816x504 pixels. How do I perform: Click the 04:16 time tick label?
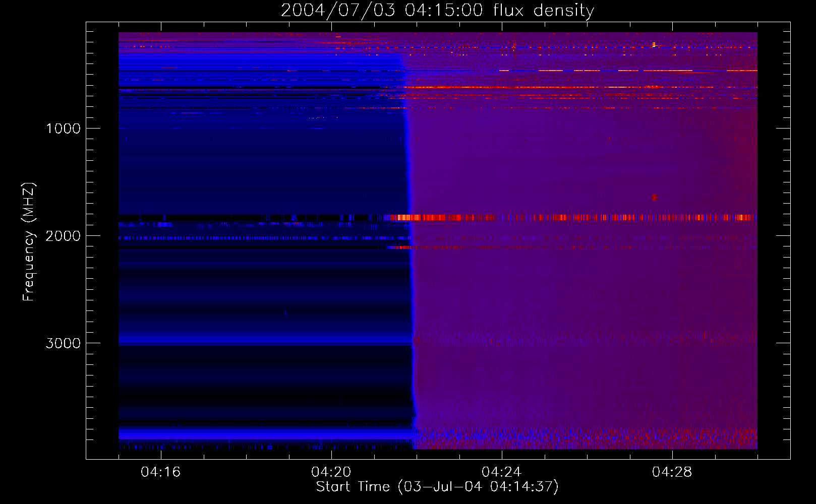click(x=160, y=472)
